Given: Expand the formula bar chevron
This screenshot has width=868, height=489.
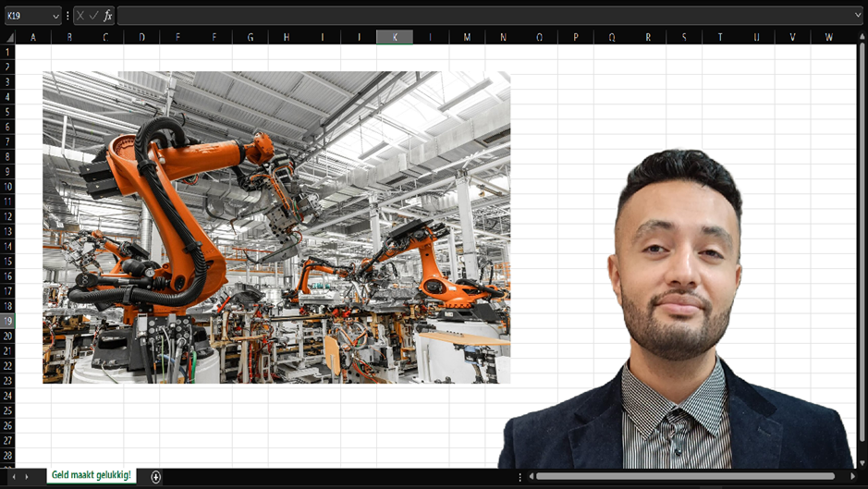Looking at the screenshot, I should [858, 16].
